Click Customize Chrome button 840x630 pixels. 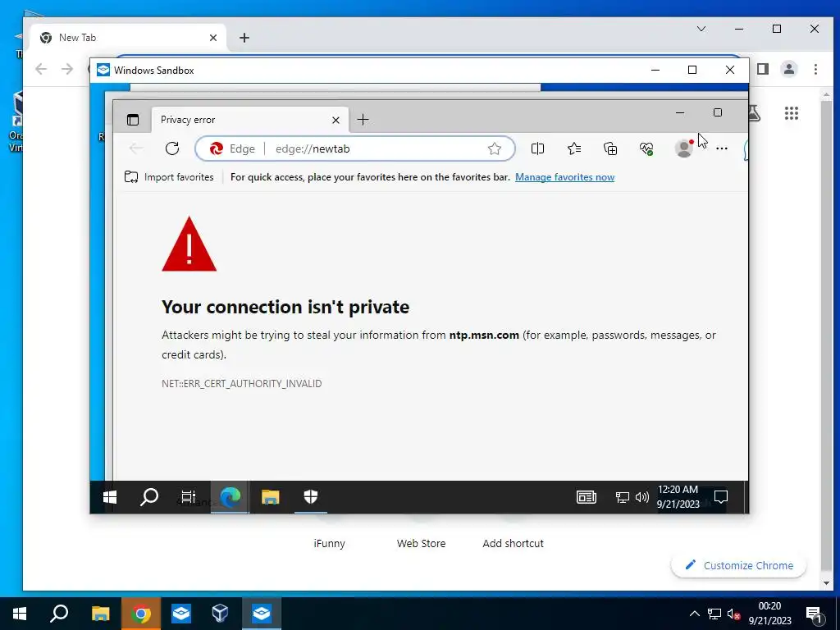(x=739, y=566)
